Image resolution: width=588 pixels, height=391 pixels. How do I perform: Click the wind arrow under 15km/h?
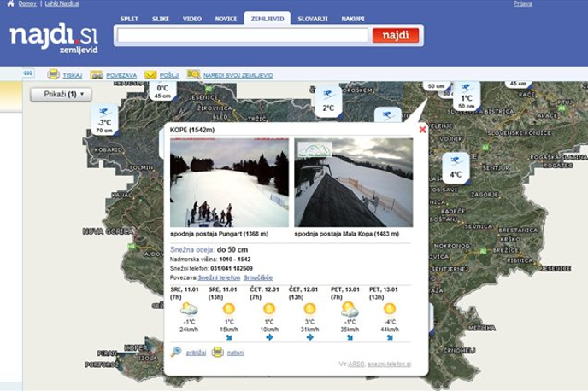[229, 337]
